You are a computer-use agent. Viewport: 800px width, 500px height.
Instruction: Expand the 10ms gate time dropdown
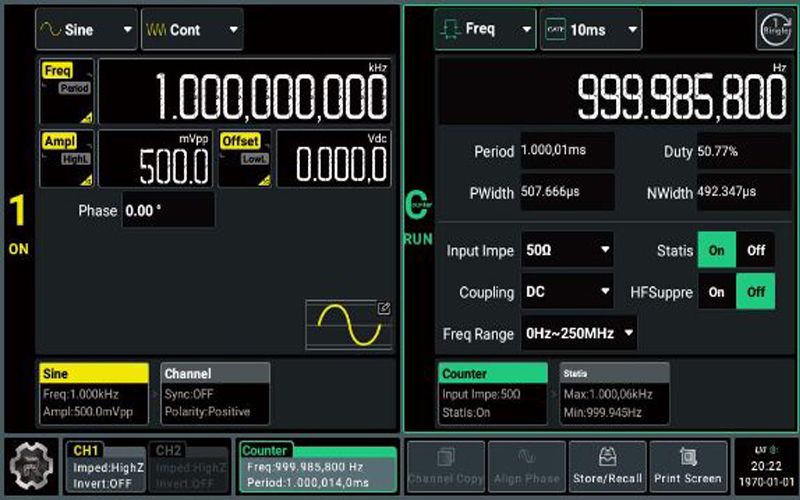590,30
